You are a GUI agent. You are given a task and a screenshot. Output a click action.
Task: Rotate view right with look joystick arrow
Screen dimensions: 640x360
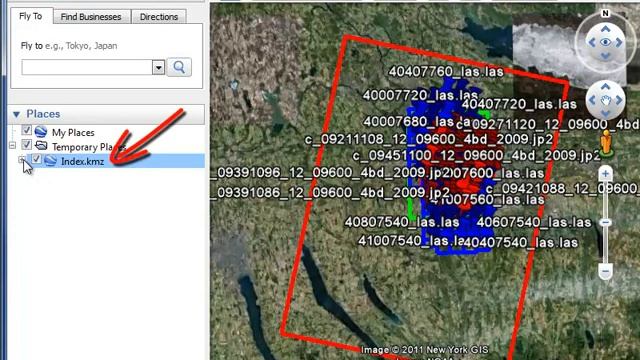tap(619, 42)
